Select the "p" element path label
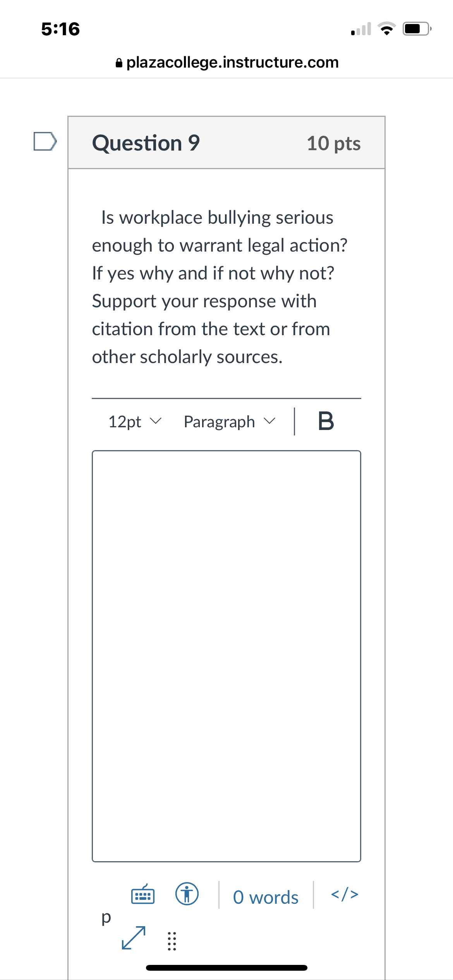 point(106,917)
